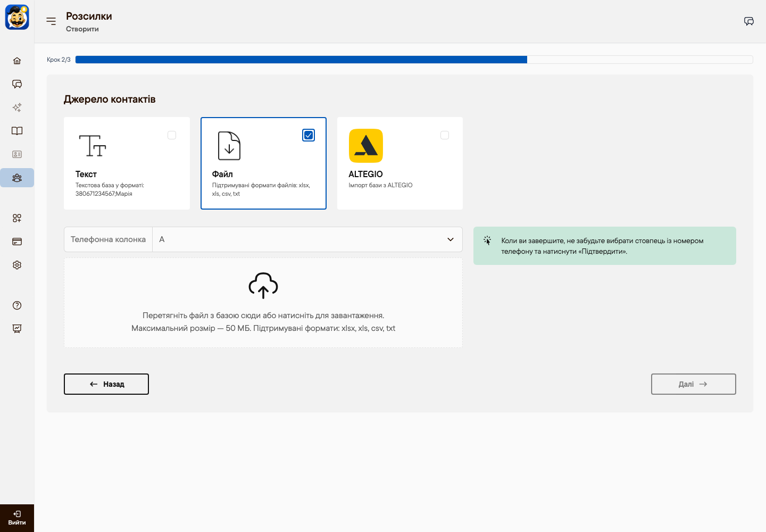
Task: Select the active broadcasts item in sidebar
Action: (x=17, y=178)
